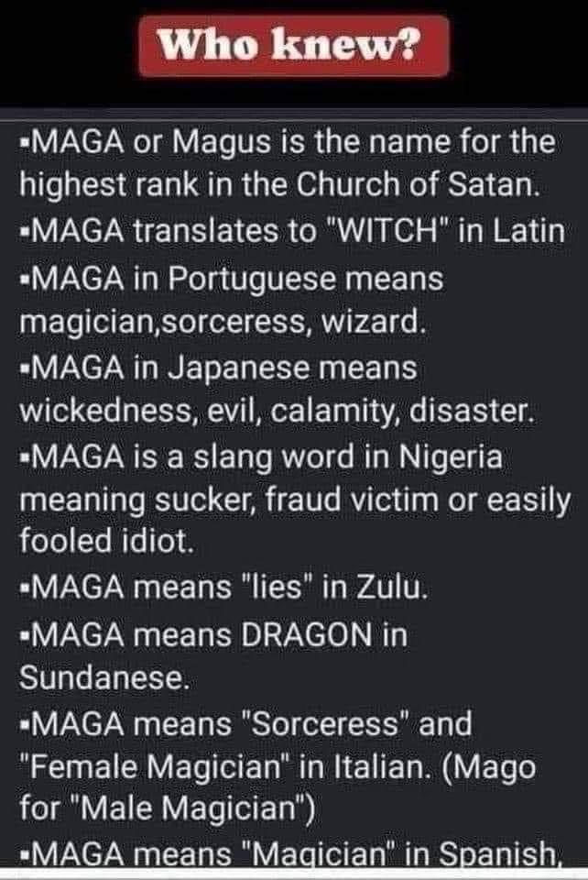
Task: Click the red "Who knew?" banner
Action: (293, 45)
